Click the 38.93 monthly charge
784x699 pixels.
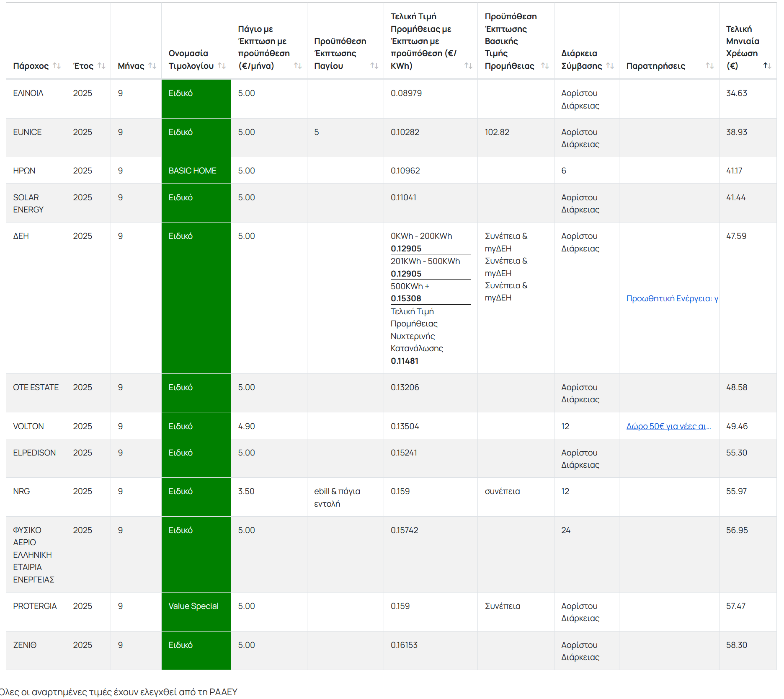click(737, 132)
